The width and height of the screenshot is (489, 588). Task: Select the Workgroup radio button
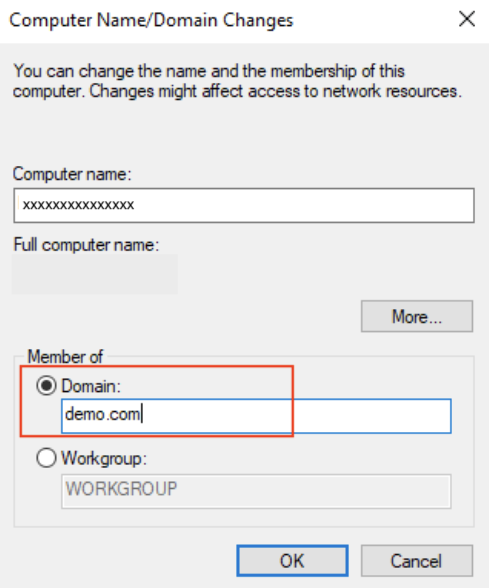point(46,458)
